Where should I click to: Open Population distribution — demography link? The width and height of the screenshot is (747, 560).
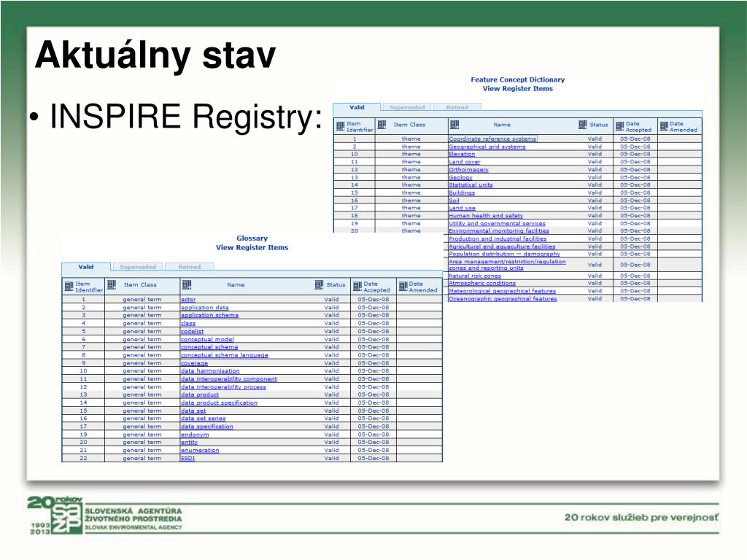(x=505, y=254)
